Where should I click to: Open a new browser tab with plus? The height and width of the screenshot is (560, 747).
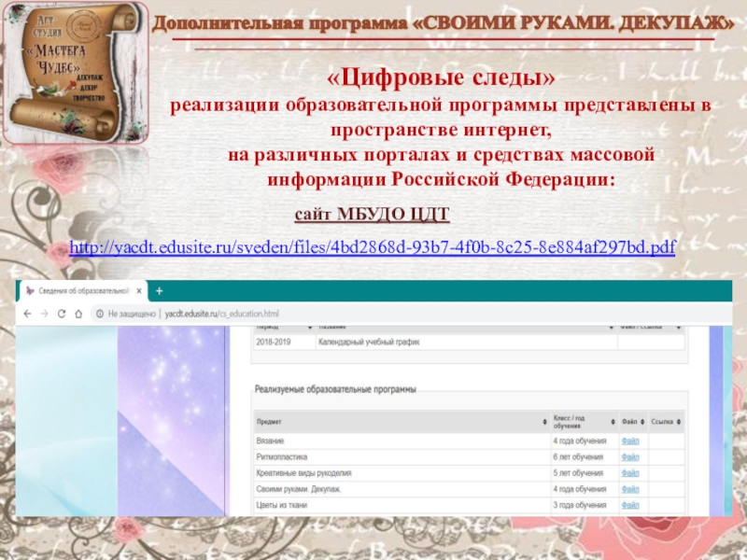[x=159, y=291]
